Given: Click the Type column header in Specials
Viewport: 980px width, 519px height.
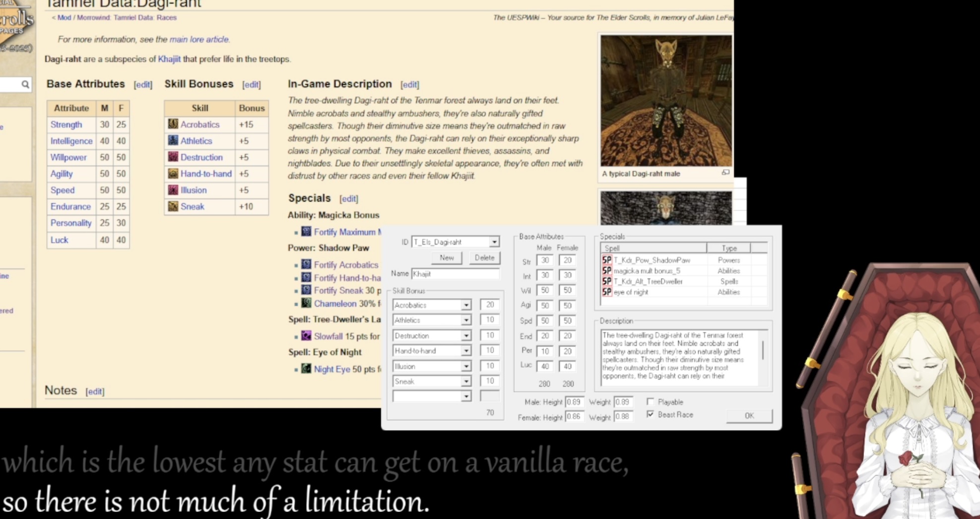Looking at the screenshot, I should [x=729, y=248].
